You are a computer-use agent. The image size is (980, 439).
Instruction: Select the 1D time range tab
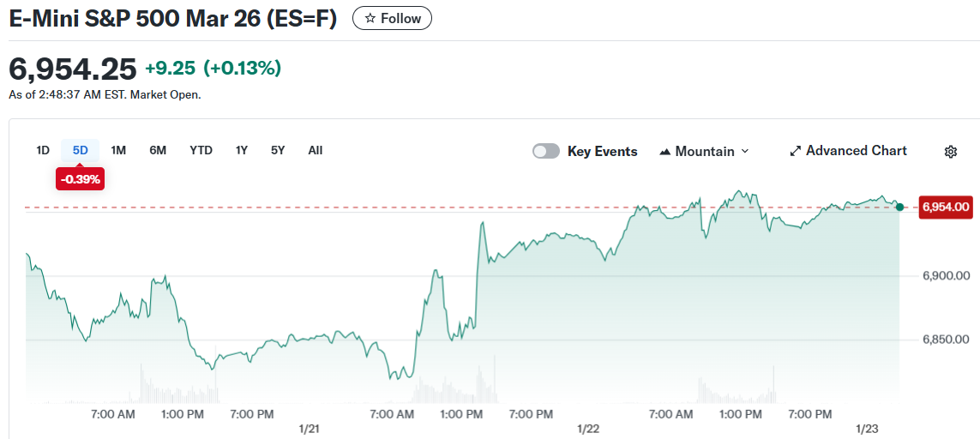click(x=43, y=150)
